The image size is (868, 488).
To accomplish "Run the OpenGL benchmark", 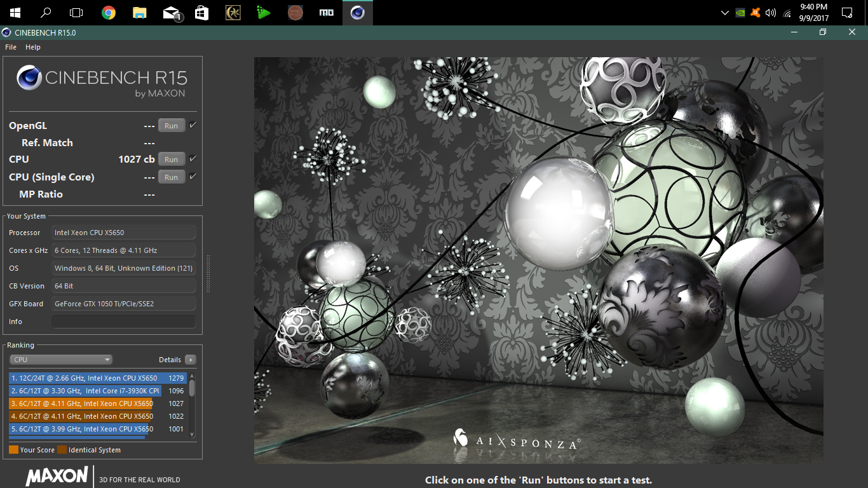I will click(x=172, y=126).
